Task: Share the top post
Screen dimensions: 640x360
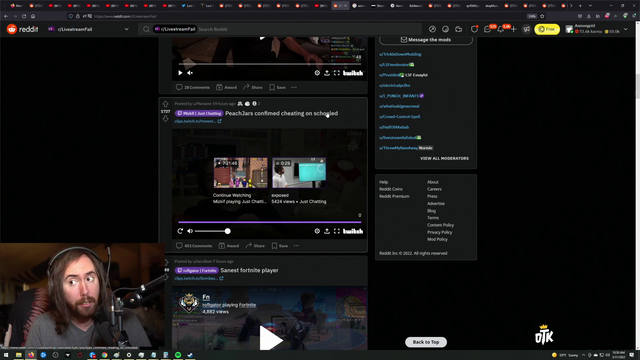Action: 253,87
